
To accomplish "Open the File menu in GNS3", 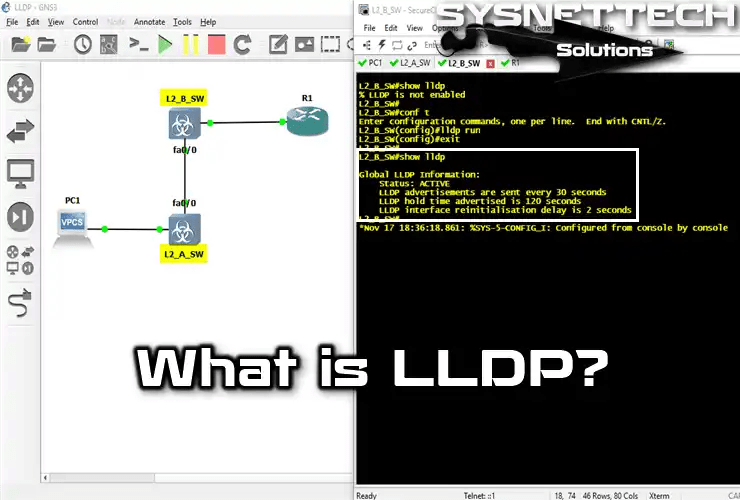I will tap(12, 22).
